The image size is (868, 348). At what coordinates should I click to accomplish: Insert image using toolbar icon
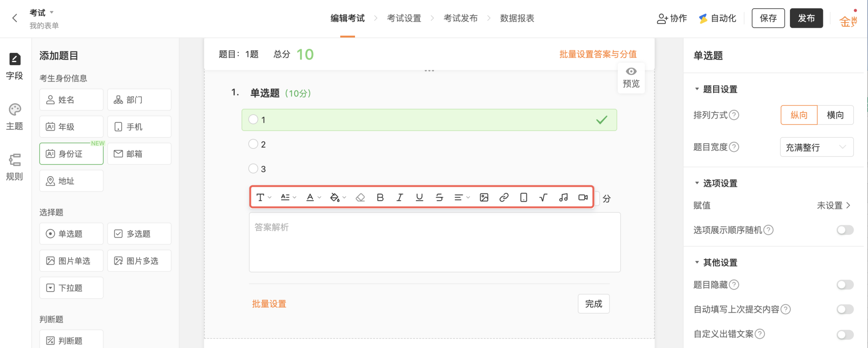click(x=484, y=197)
